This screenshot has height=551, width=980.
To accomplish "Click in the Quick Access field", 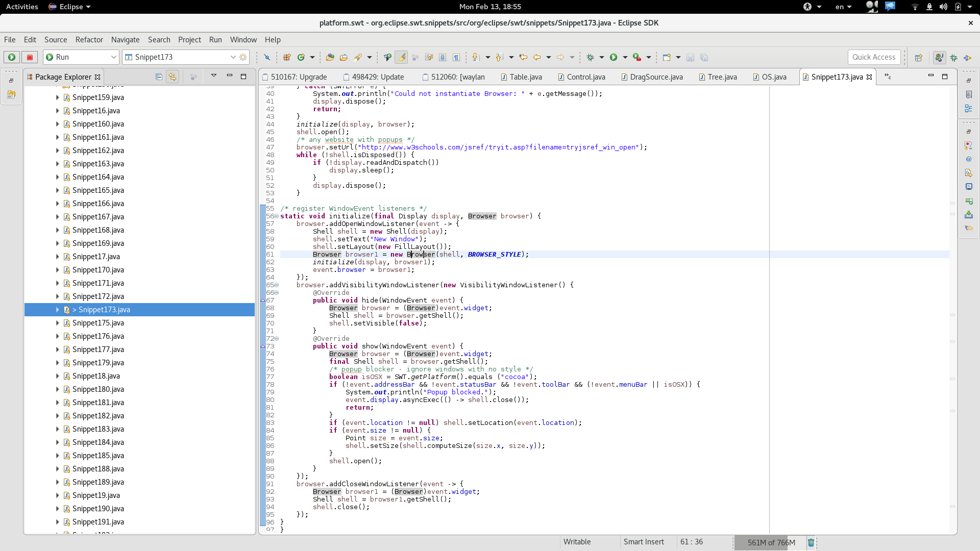I will 874,57.
